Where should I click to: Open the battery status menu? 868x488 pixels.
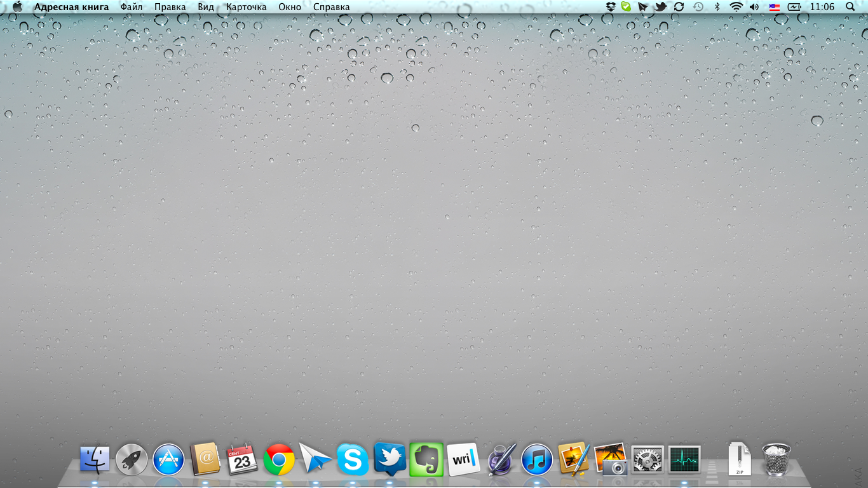click(794, 7)
